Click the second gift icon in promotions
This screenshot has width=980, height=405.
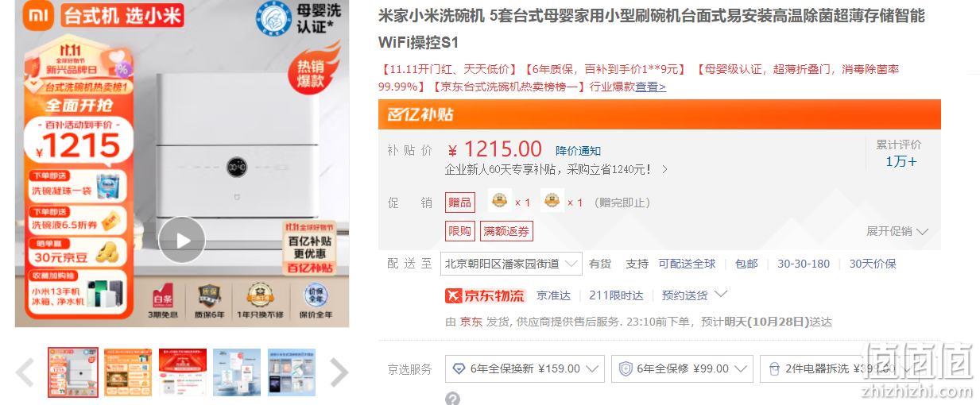(x=552, y=201)
